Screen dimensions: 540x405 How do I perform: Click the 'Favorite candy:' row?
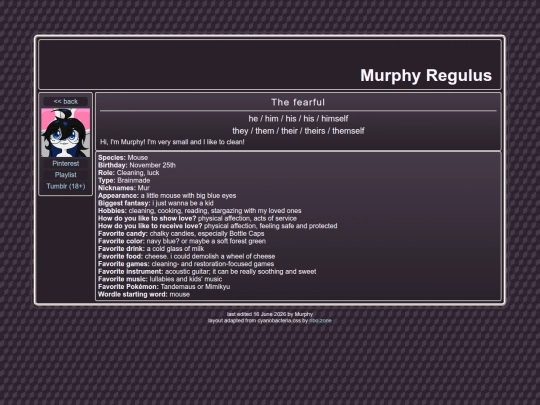(x=181, y=233)
